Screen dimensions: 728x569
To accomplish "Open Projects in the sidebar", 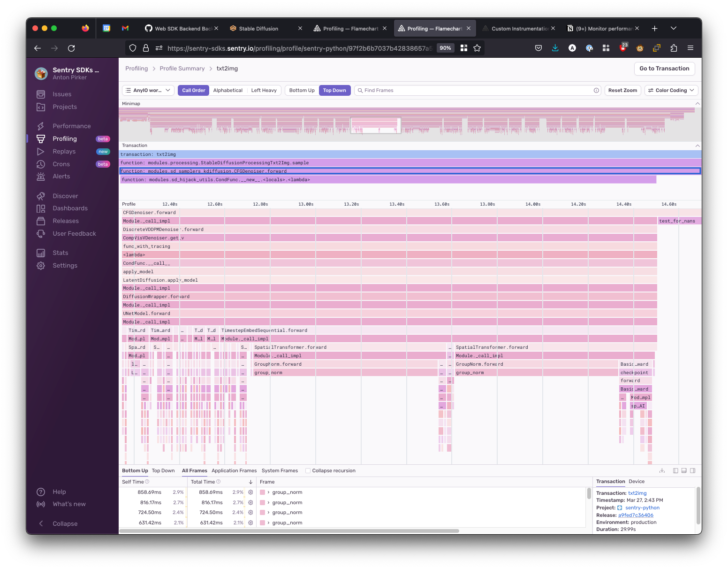I will [x=65, y=107].
